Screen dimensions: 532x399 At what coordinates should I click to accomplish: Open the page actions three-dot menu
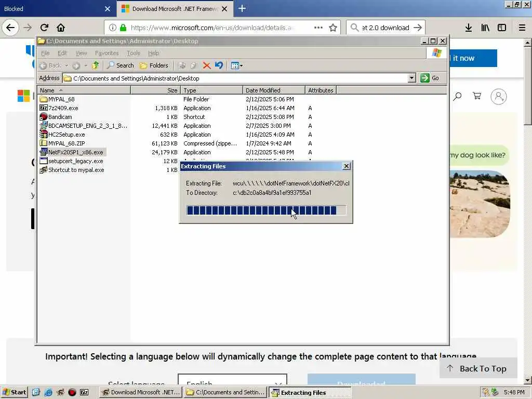(318, 28)
